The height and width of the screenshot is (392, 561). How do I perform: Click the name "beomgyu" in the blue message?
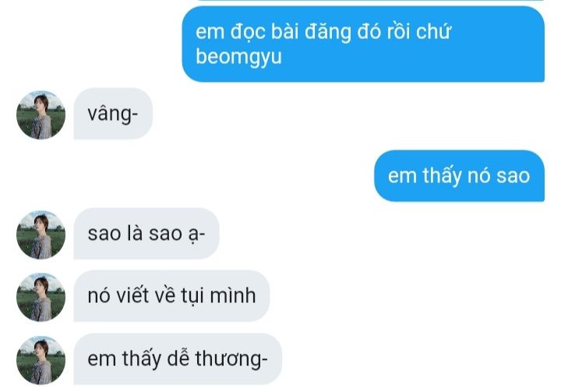click(238, 57)
